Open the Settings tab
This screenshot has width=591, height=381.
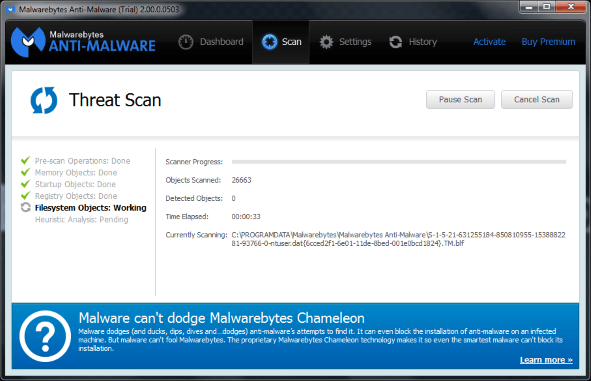[345, 42]
